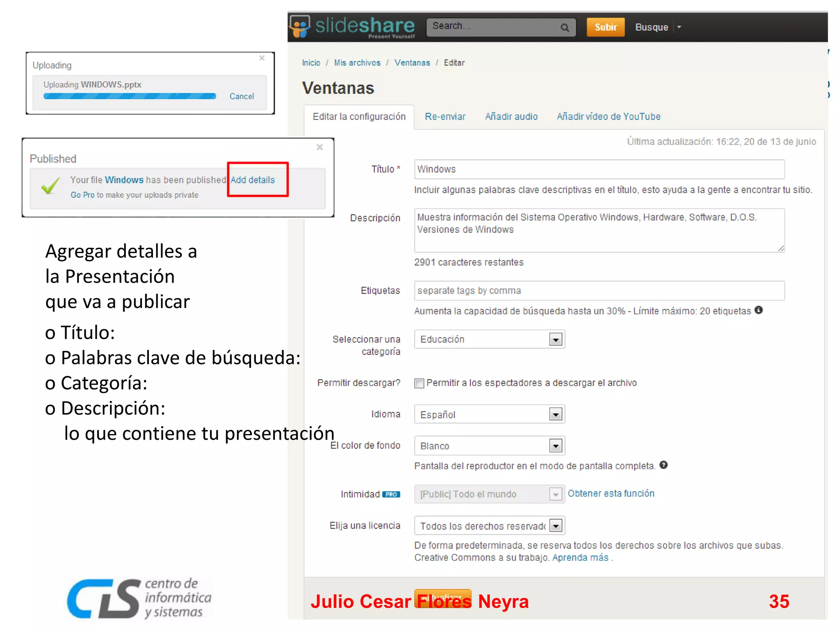This screenshot has height=630, width=840.
Task: Click the orange Subir button
Action: point(606,27)
